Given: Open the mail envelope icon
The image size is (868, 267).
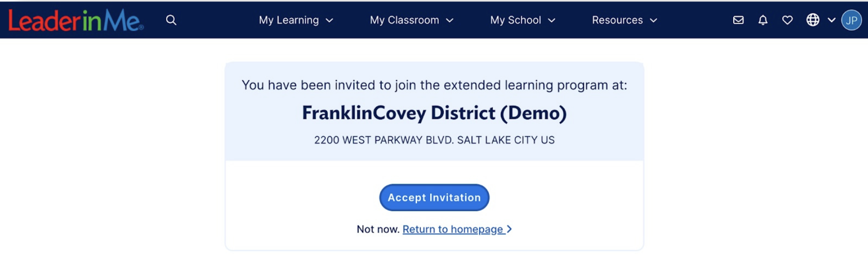Looking at the screenshot, I should 738,20.
